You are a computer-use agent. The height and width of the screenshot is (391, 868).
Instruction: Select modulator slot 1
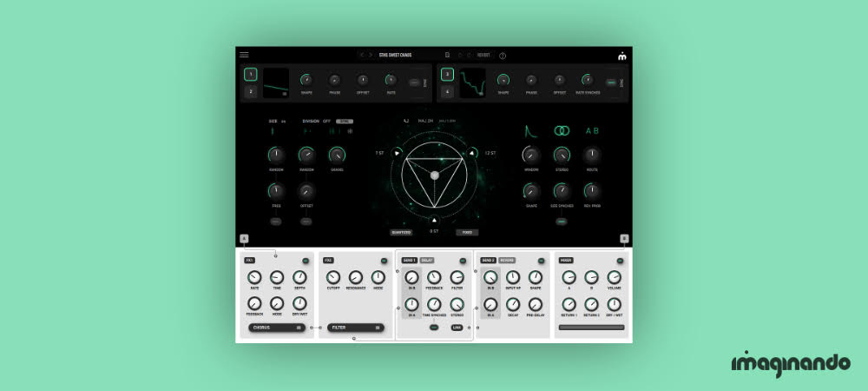click(x=250, y=75)
